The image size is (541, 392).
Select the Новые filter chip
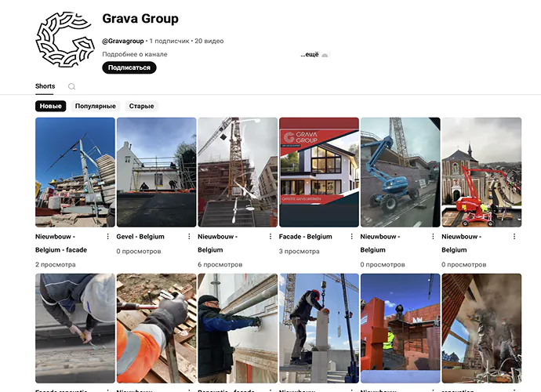click(x=51, y=106)
